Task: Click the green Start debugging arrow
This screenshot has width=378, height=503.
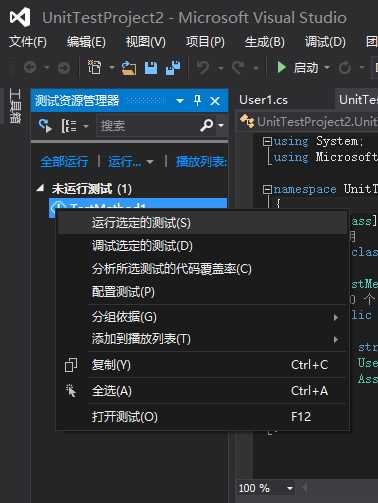Action: point(282,68)
